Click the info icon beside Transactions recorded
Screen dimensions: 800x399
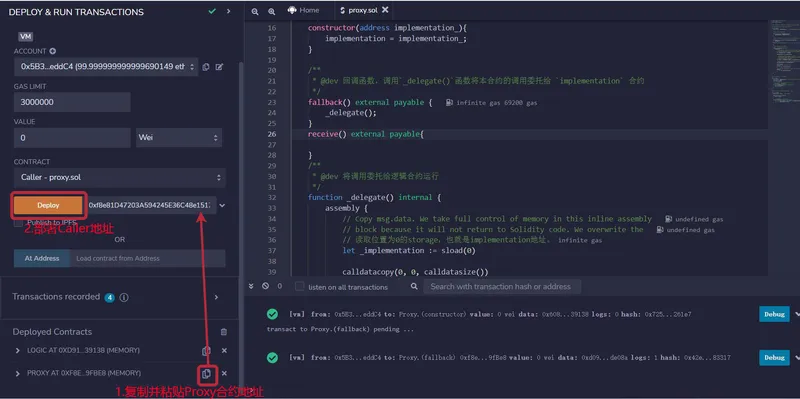tap(124, 297)
